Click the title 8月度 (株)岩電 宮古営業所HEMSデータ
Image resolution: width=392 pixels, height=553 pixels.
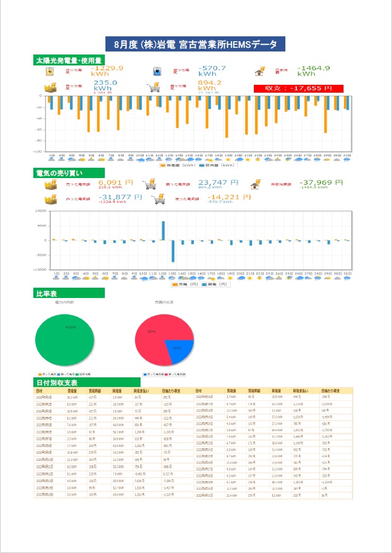click(194, 45)
